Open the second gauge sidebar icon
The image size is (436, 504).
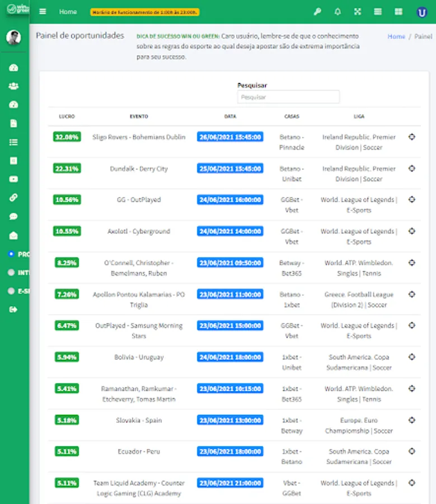pos(13,105)
